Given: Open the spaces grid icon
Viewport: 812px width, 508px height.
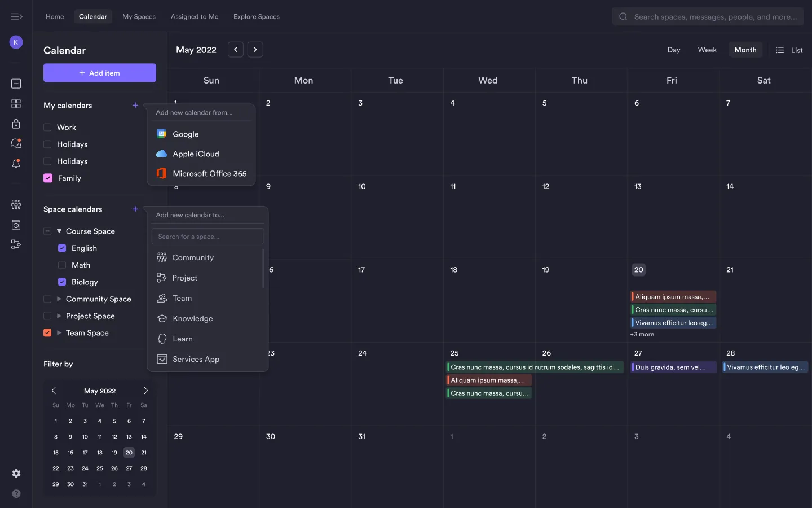Looking at the screenshot, I should click(x=16, y=103).
